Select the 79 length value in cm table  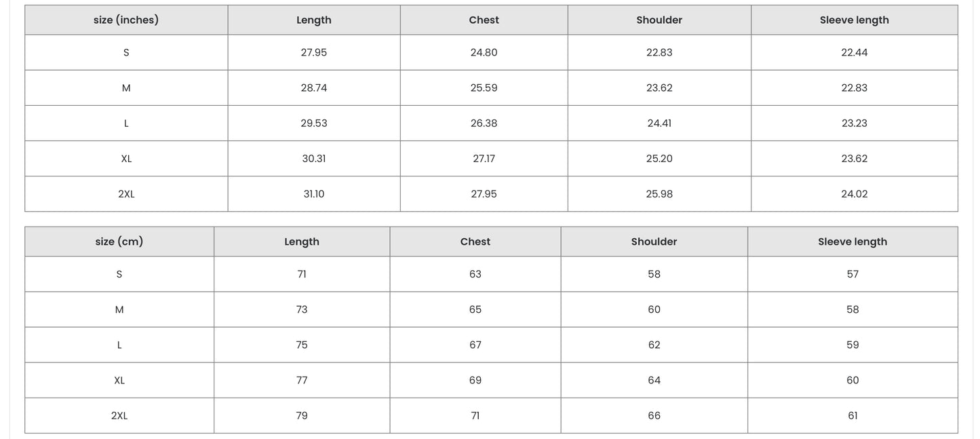coord(302,415)
